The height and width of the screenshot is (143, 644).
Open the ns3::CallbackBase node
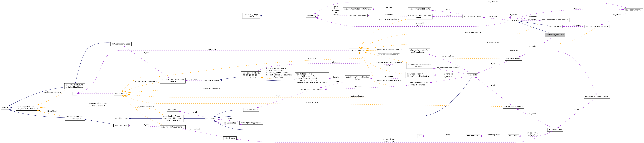tap(212, 80)
